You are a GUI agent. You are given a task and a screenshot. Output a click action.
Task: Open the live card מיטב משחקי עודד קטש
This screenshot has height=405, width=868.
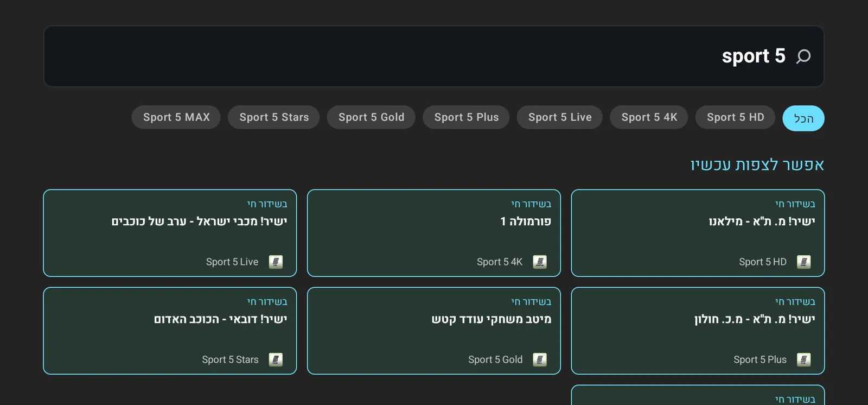point(434,331)
